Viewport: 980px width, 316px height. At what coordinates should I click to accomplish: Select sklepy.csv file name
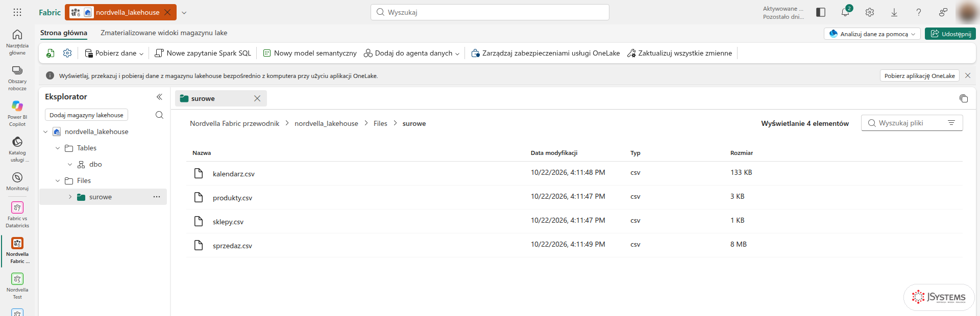[228, 222]
